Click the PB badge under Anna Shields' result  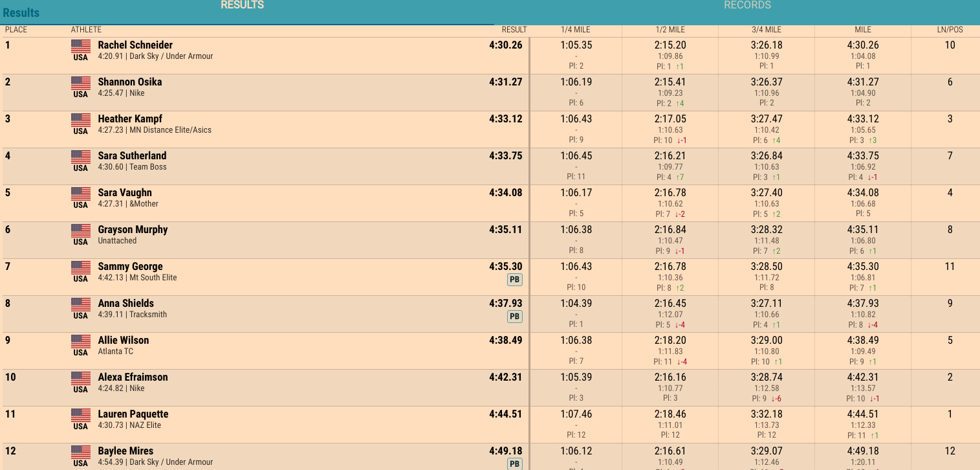tap(514, 317)
